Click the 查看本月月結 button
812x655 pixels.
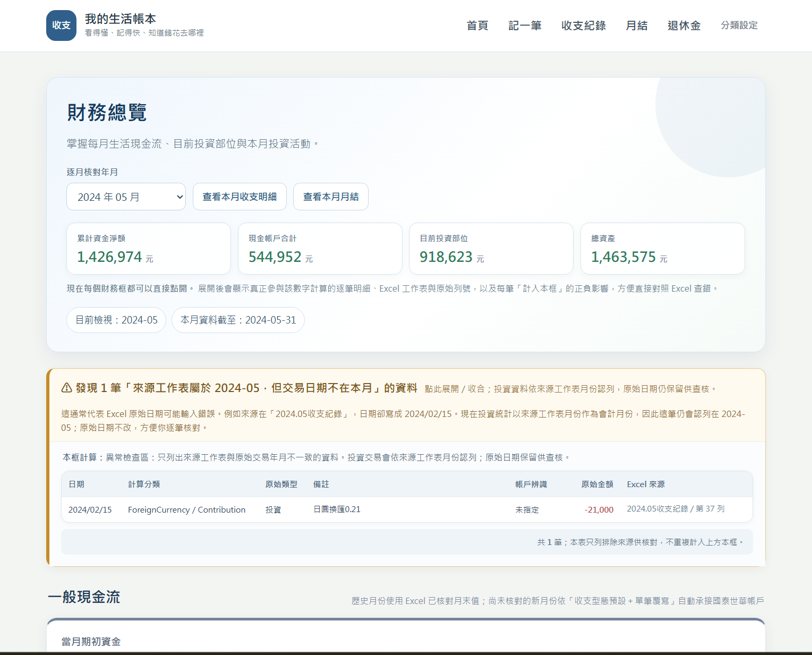(331, 197)
